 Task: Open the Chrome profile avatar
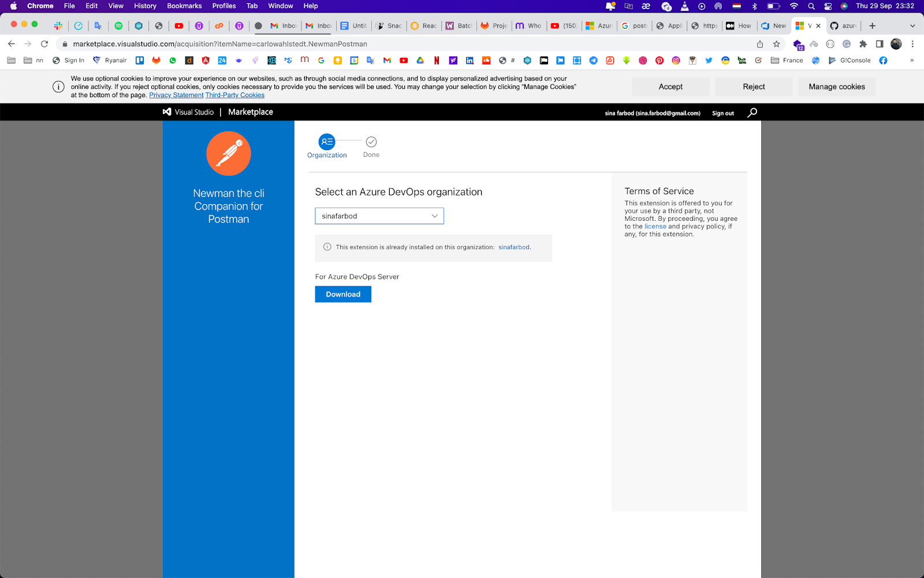(x=896, y=44)
